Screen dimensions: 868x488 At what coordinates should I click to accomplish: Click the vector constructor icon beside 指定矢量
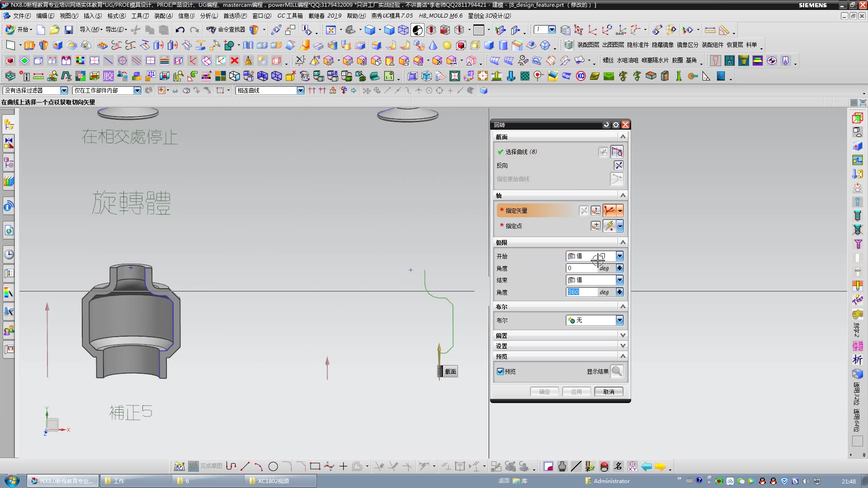[596, 211]
